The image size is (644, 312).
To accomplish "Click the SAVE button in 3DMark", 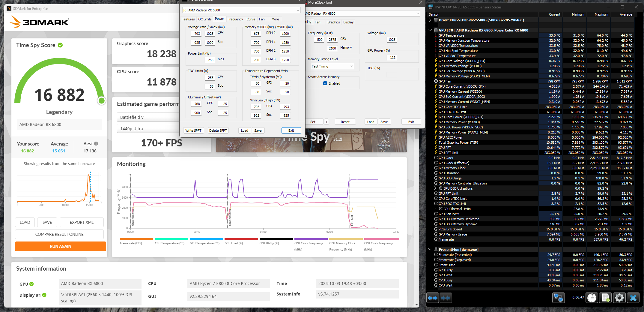I will (47, 222).
